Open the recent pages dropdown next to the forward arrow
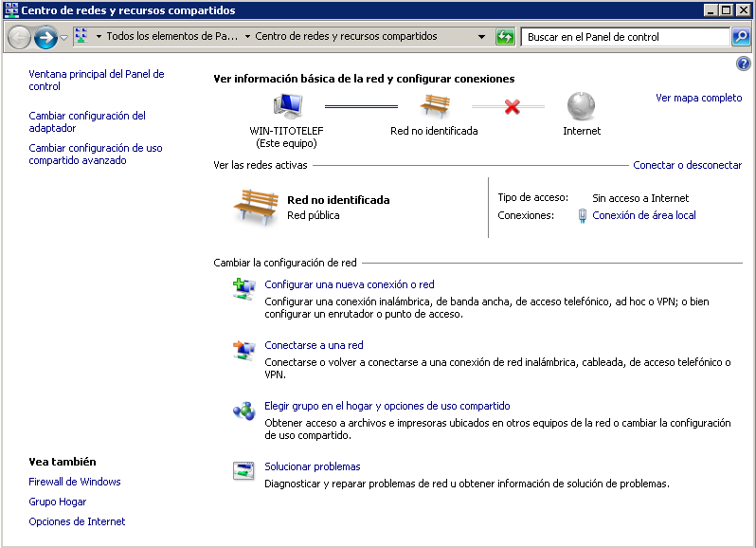This screenshot has height=548, width=756. [x=63, y=38]
